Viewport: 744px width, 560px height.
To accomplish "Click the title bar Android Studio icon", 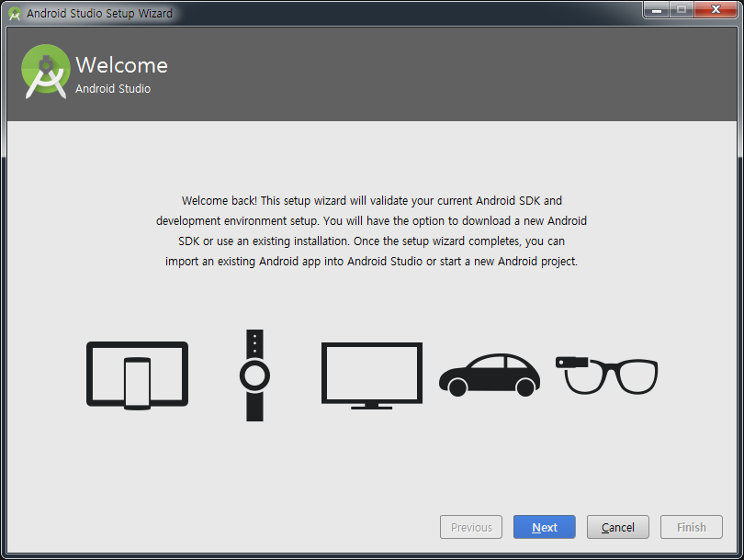I will pos(15,14).
